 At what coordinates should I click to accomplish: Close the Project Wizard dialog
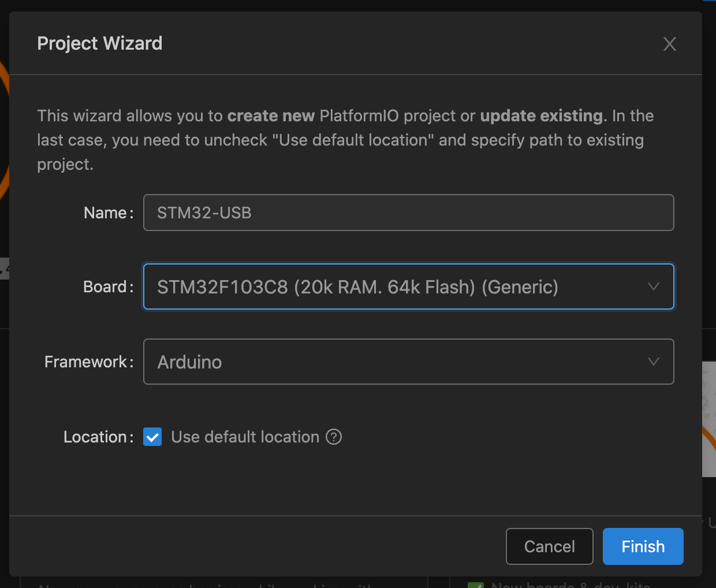[669, 44]
